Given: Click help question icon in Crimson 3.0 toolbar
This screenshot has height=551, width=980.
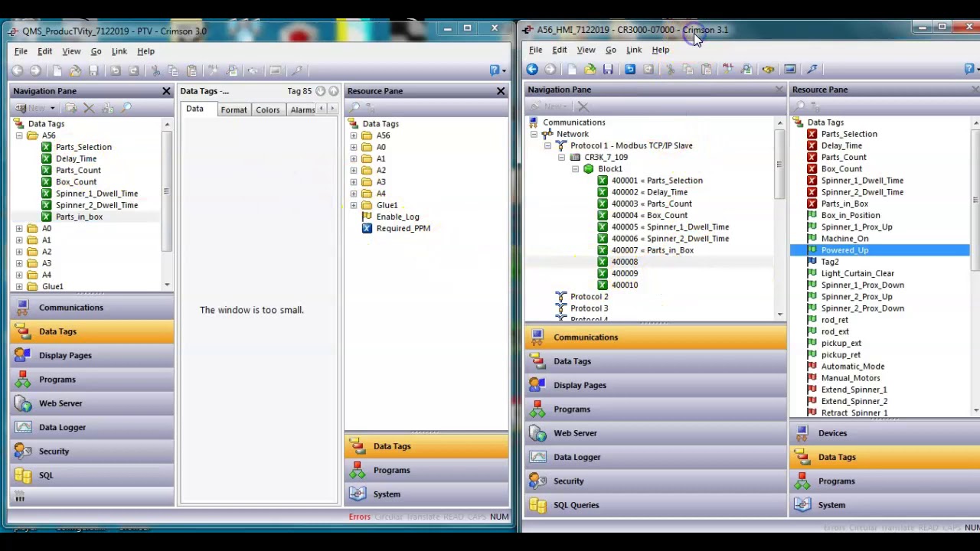Looking at the screenshot, I should click(x=495, y=71).
